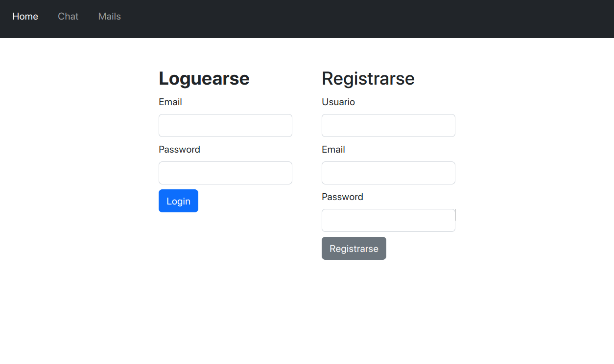Click the Password field under Registrarse

tap(388, 220)
